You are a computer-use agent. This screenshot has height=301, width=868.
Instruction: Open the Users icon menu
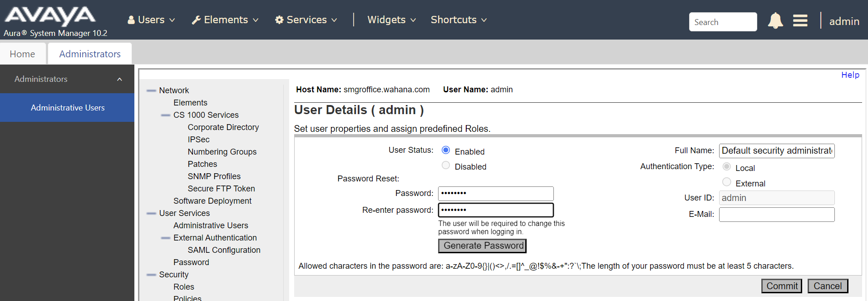point(131,20)
